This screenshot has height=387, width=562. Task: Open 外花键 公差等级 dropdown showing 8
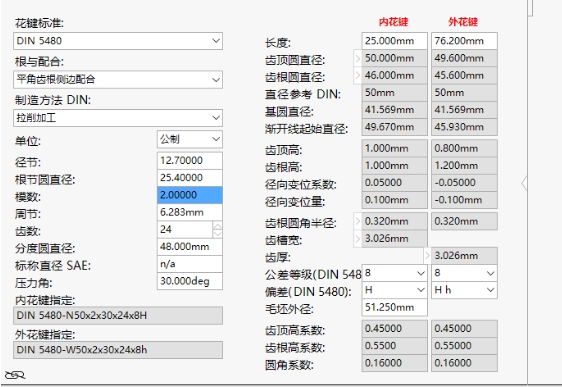[464, 273]
